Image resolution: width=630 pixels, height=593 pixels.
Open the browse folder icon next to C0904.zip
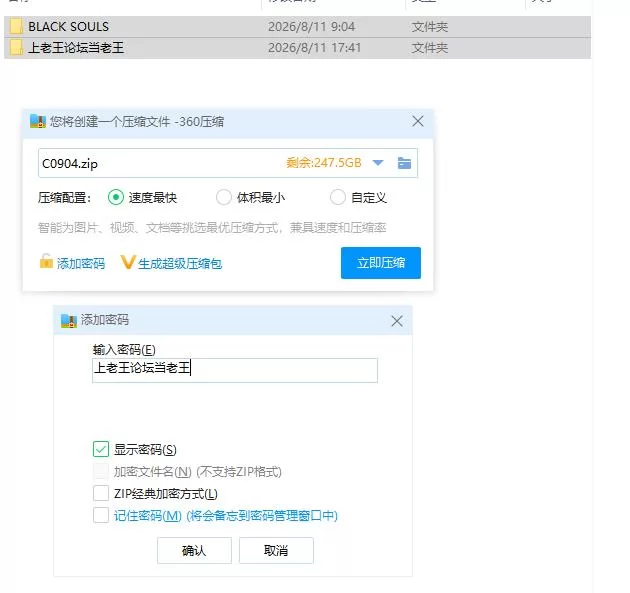click(404, 163)
